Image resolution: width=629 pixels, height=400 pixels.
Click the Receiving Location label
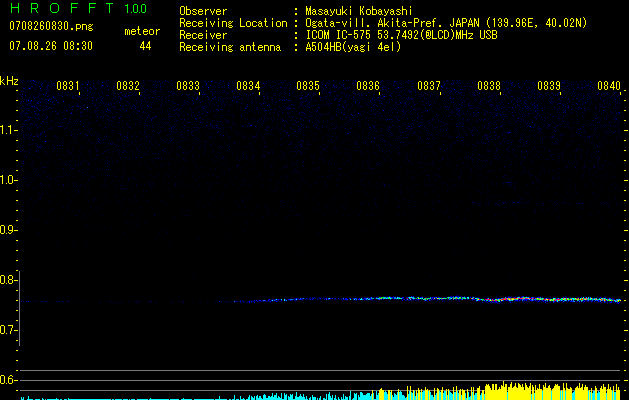[x=233, y=23]
